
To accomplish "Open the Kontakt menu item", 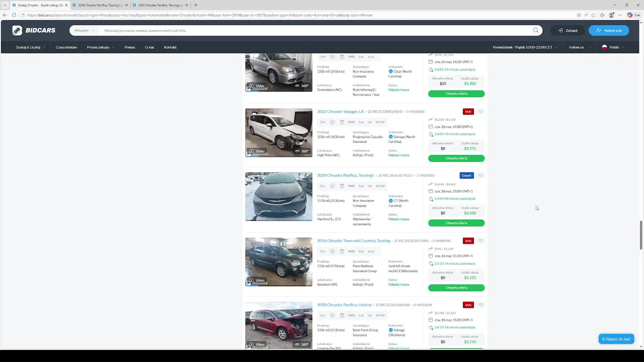I will pos(170,47).
